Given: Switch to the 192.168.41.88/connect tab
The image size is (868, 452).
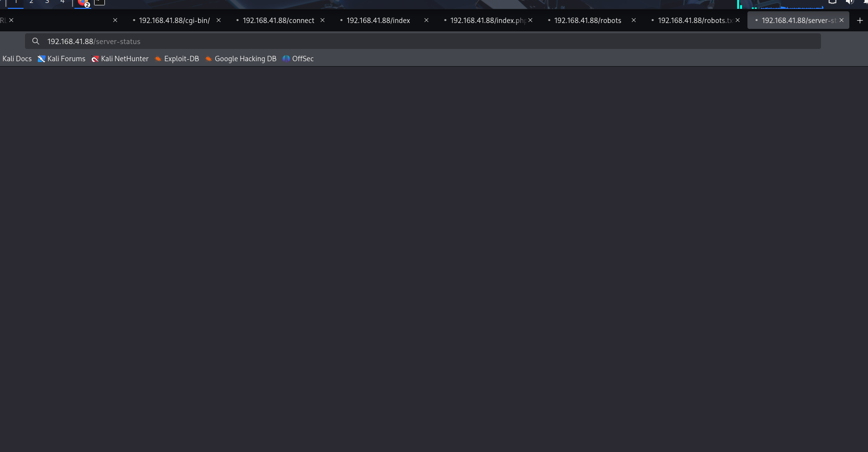Looking at the screenshot, I should pyautogui.click(x=278, y=21).
